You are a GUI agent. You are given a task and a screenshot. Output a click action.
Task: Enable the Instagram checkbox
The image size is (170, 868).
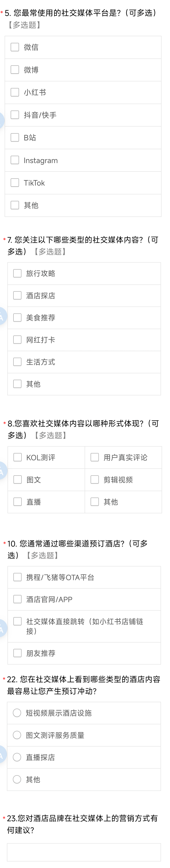tap(15, 160)
